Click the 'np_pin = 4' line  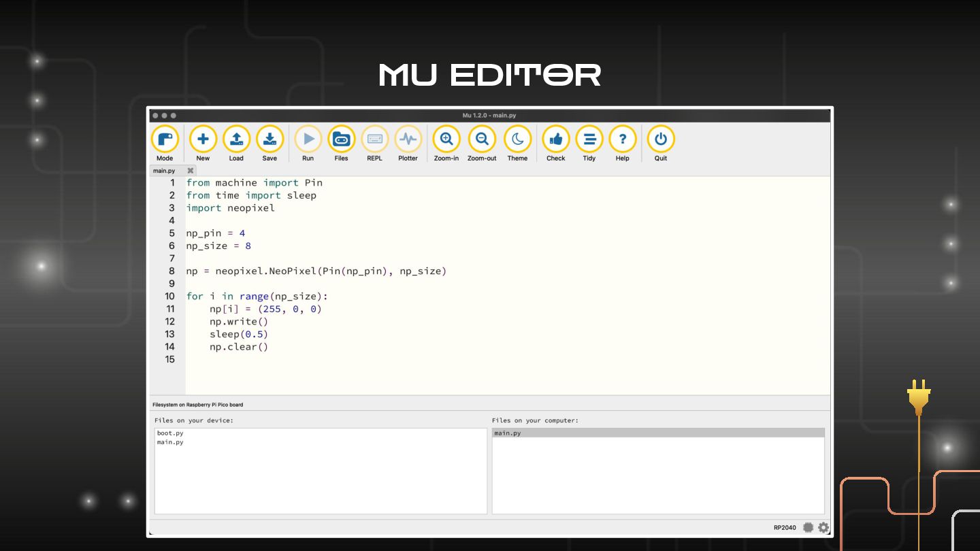(216, 233)
